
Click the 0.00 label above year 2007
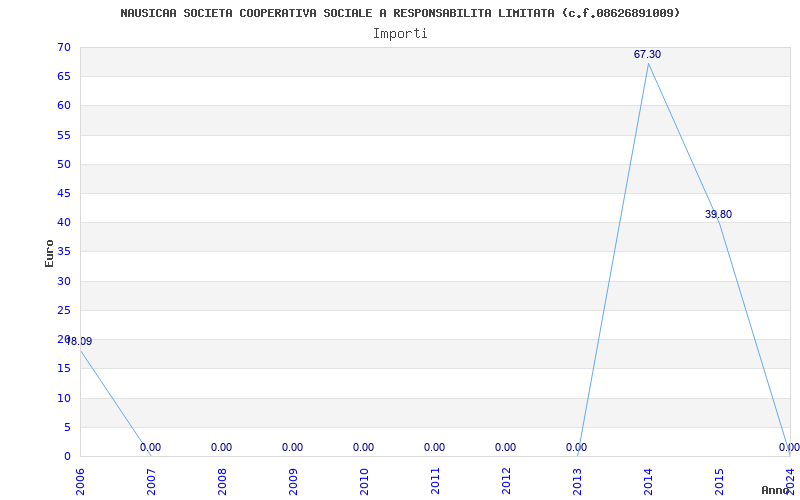click(150, 448)
